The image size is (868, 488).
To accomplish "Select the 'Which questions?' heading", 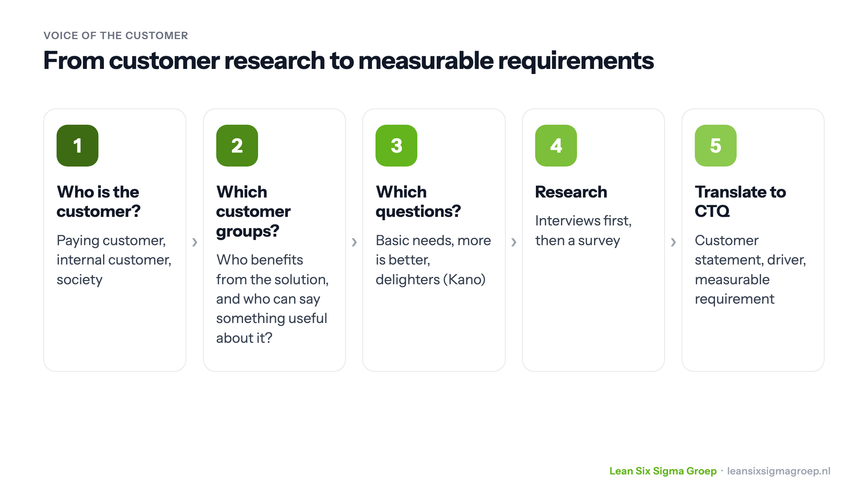I will coord(418,202).
